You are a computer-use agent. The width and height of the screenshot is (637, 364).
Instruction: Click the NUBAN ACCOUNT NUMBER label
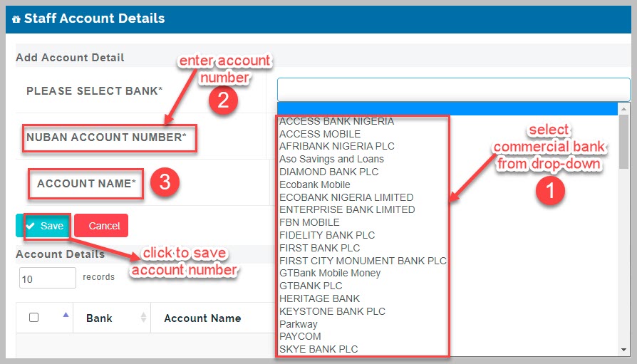coord(106,137)
